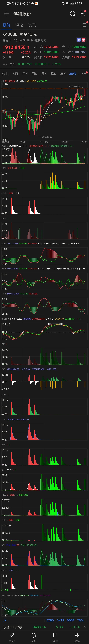
Task: Tap the MACD(12,0,26,0,9,0) panel header
Action: pyautogui.click(x=26, y=596)
